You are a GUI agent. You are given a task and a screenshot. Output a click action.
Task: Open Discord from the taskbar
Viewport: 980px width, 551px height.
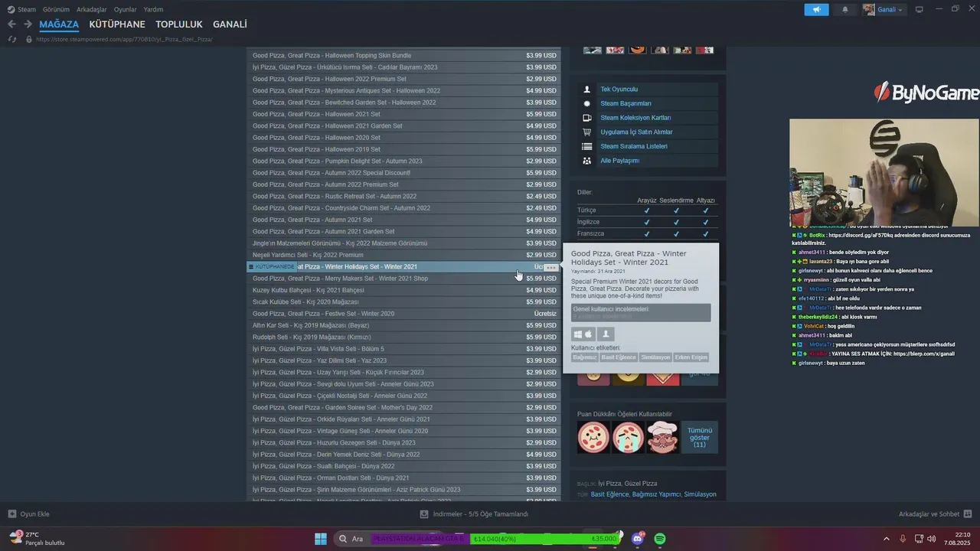[638, 539]
